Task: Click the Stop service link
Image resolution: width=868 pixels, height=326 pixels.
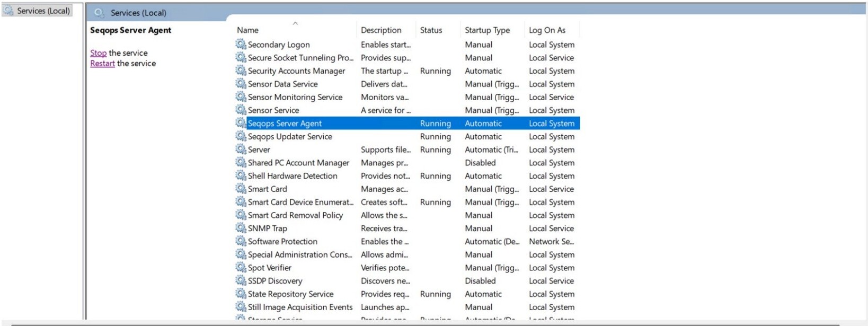Action: (x=98, y=53)
